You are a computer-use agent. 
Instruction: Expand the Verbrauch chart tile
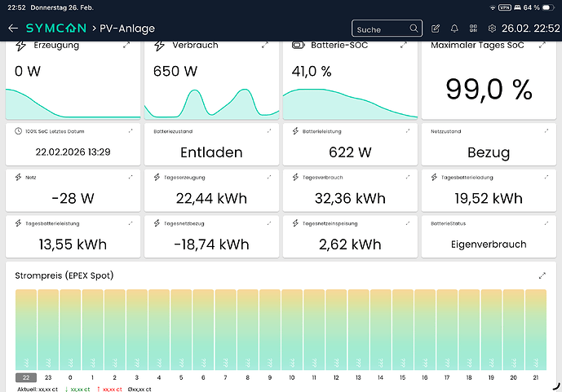tap(265, 46)
